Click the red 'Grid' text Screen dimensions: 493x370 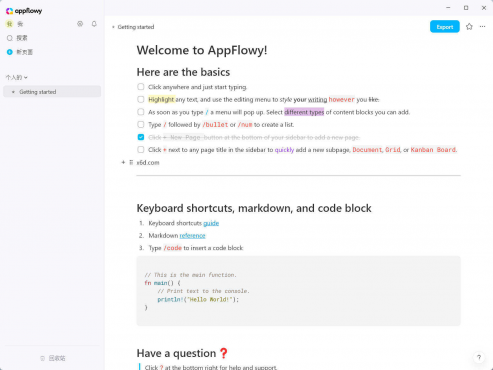tap(393, 150)
